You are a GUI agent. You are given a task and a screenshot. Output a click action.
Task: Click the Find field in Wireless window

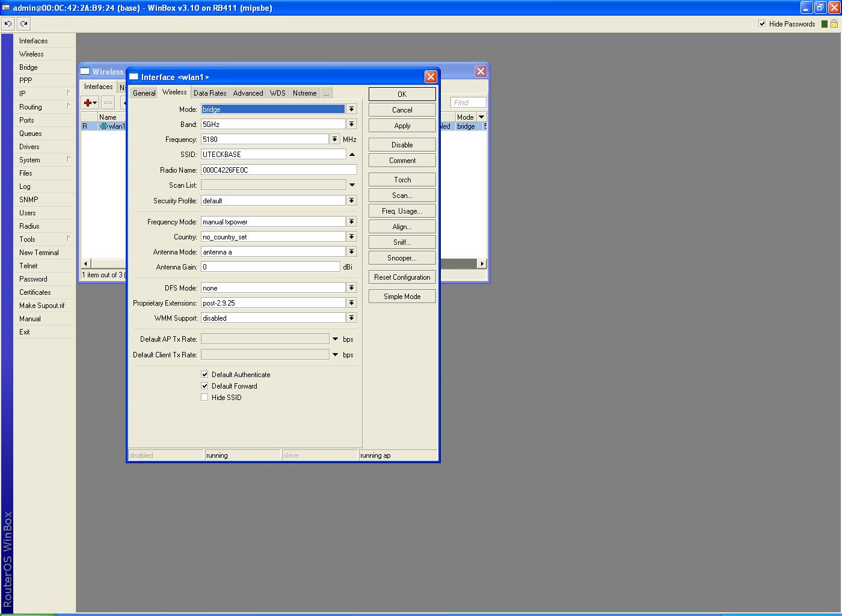tap(468, 102)
